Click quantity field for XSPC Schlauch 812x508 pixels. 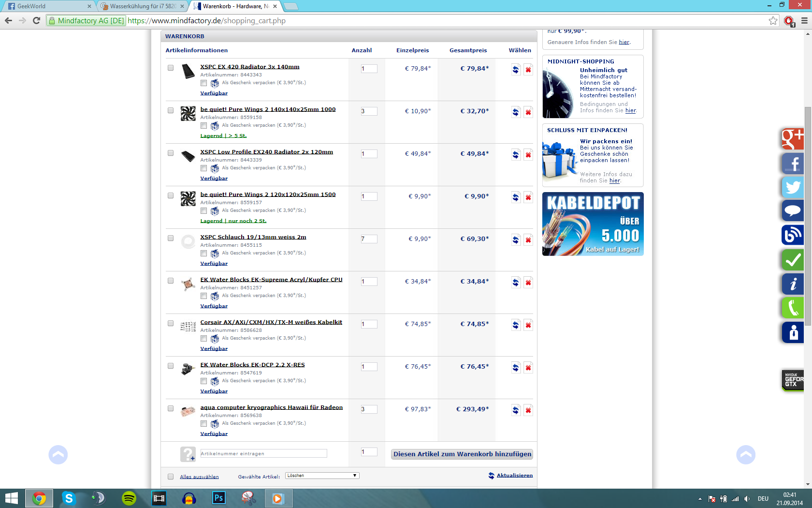point(369,239)
